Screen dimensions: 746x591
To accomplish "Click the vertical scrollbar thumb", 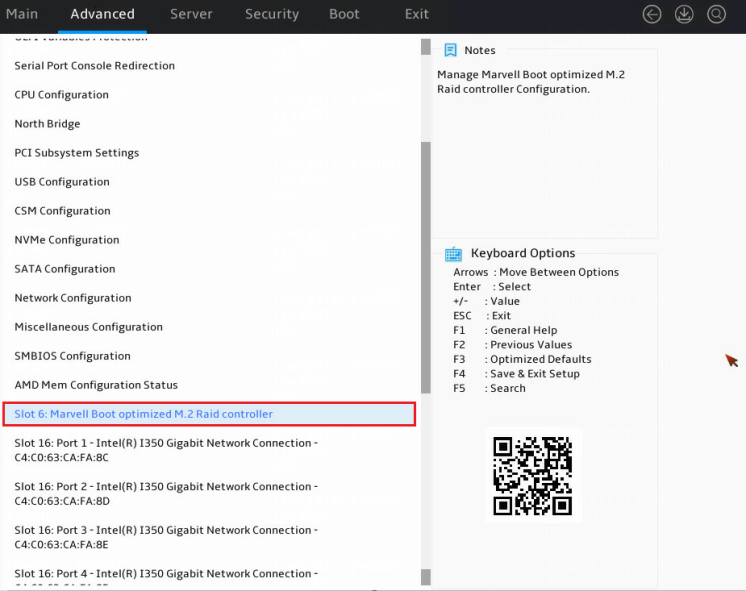I will (x=426, y=267).
